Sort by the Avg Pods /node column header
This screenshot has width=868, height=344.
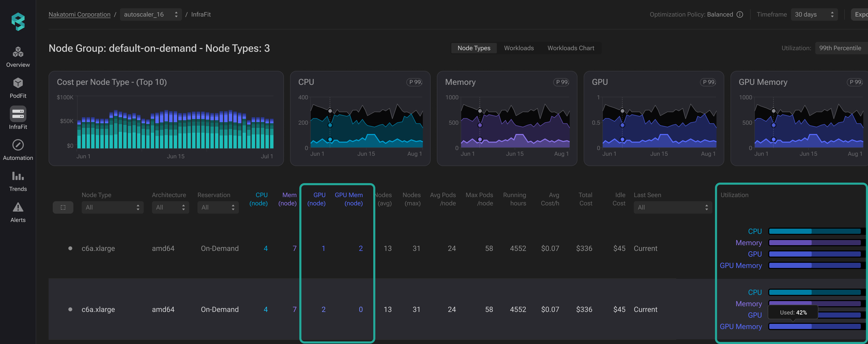[x=443, y=199]
